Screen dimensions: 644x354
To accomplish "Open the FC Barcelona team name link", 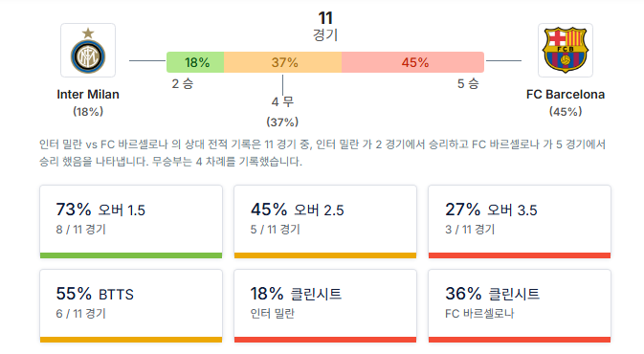I will coord(566,95).
